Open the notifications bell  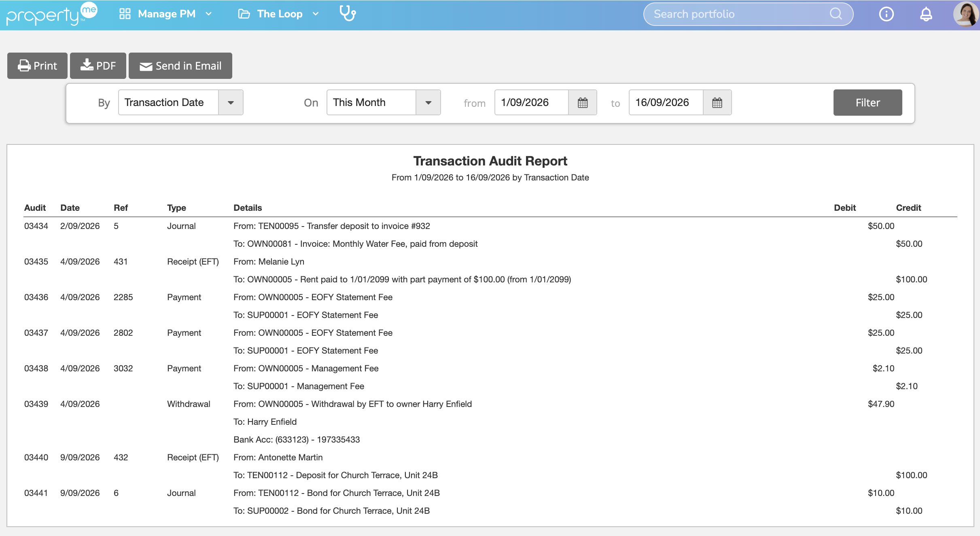tap(926, 14)
